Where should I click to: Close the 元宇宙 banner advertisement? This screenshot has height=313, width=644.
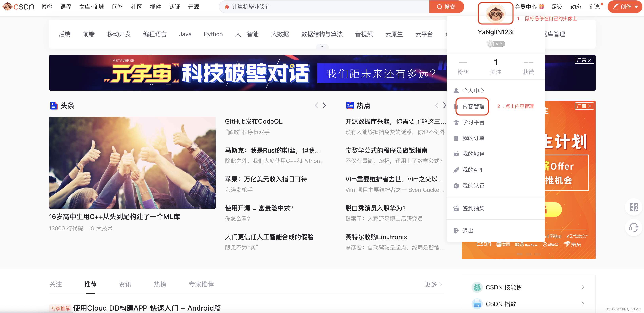click(x=590, y=60)
